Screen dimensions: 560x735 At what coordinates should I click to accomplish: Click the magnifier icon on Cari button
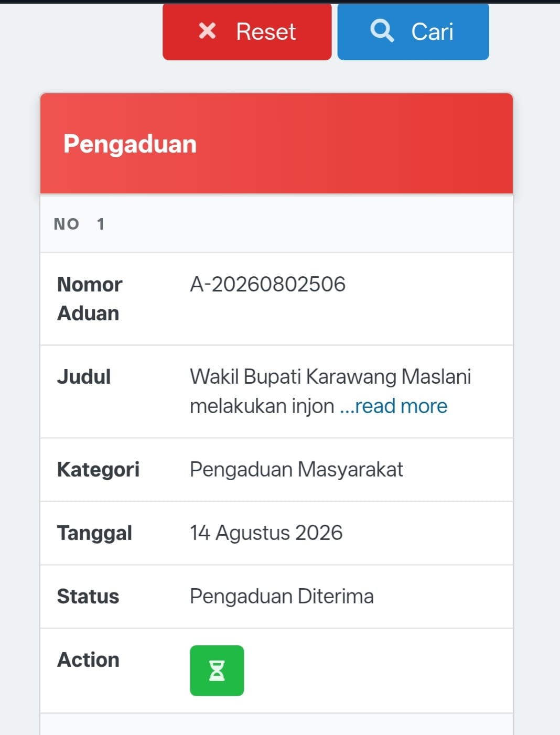382,31
